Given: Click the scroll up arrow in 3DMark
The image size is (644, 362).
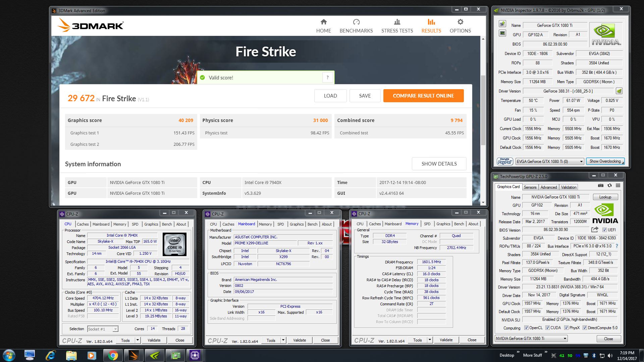Looking at the screenshot, I should coord(483,39).
